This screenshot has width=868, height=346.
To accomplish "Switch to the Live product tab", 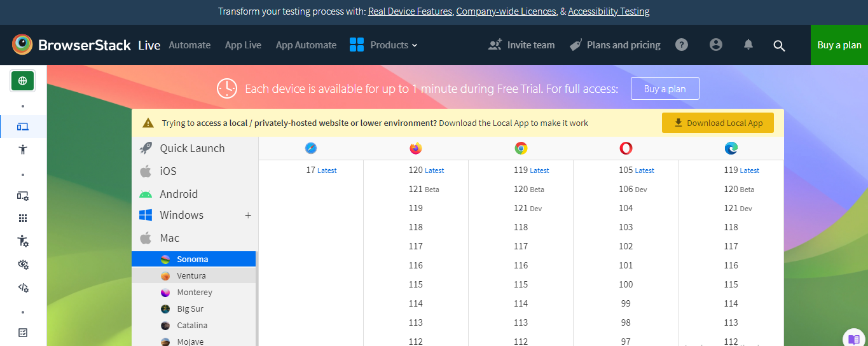I will coord(149,45).
